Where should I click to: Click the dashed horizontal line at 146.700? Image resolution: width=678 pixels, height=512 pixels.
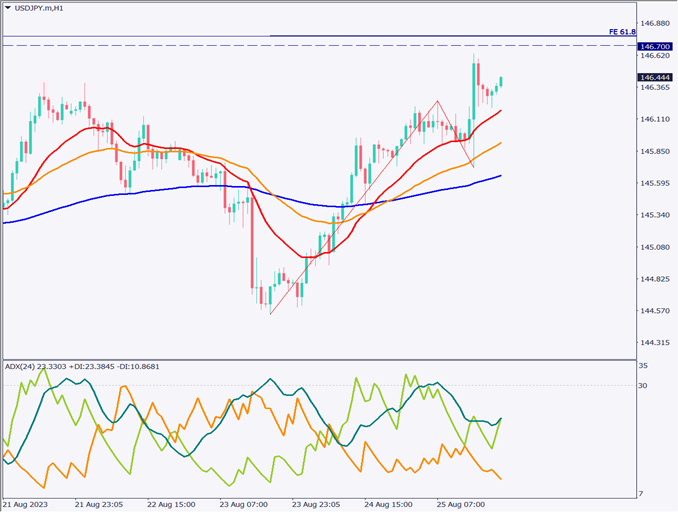tap(300, 46)
